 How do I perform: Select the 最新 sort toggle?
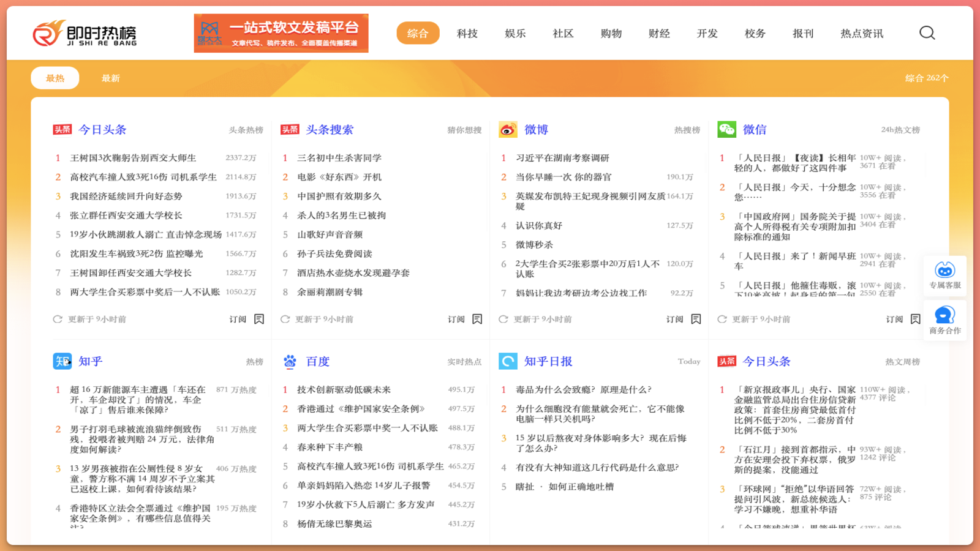click(x=111, y=78)
